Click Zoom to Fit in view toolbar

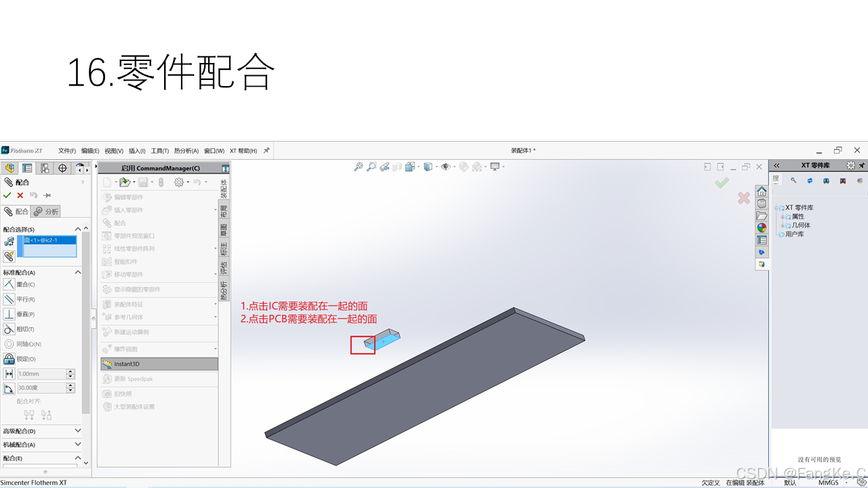[x=359, y=167]
